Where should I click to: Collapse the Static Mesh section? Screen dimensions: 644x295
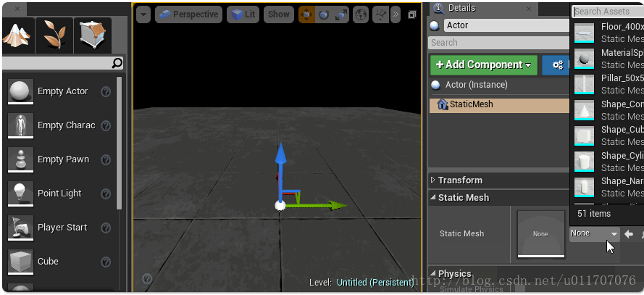[433, 198]
